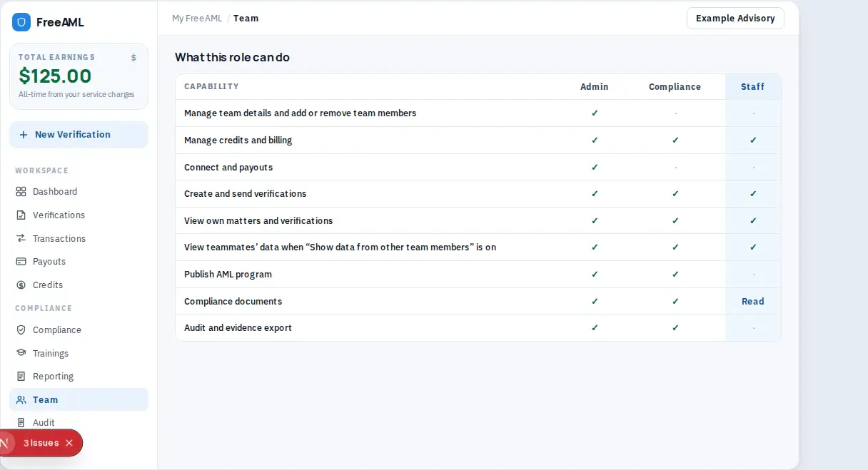Select the Admin column header

[595, 87]
